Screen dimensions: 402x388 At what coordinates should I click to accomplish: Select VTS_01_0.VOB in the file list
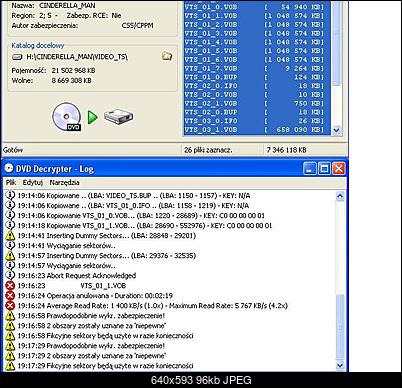[257, 7]
